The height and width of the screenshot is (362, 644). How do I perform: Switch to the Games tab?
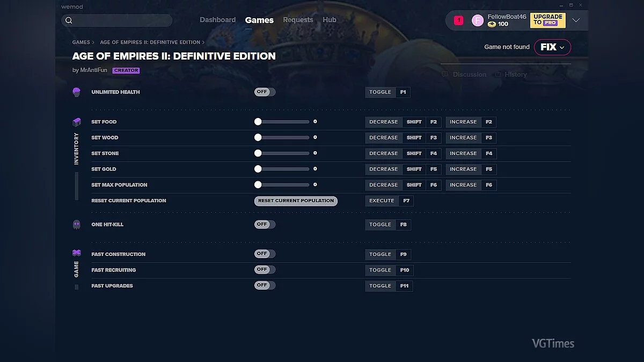[x=259, y=20]
